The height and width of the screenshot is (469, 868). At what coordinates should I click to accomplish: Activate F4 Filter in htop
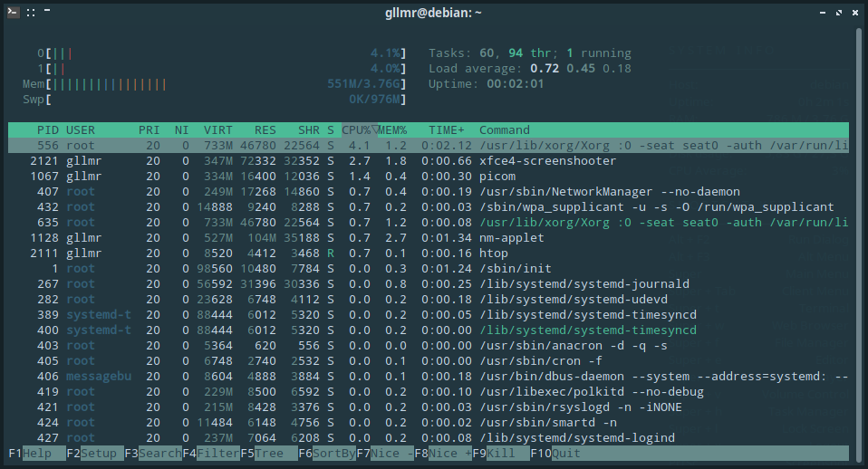point(211,454)
